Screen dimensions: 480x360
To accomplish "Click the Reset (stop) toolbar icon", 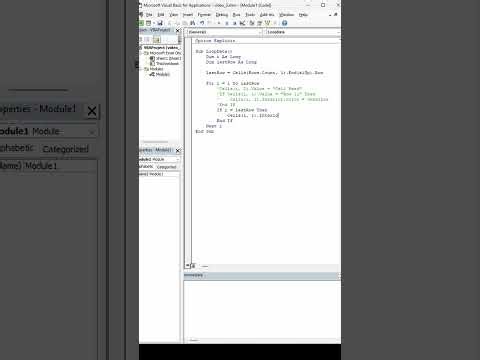I will click(235, 23).
